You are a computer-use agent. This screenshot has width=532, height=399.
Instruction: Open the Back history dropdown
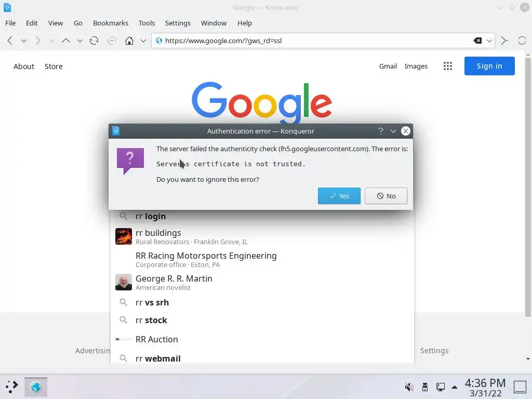(x=24, y=41)
